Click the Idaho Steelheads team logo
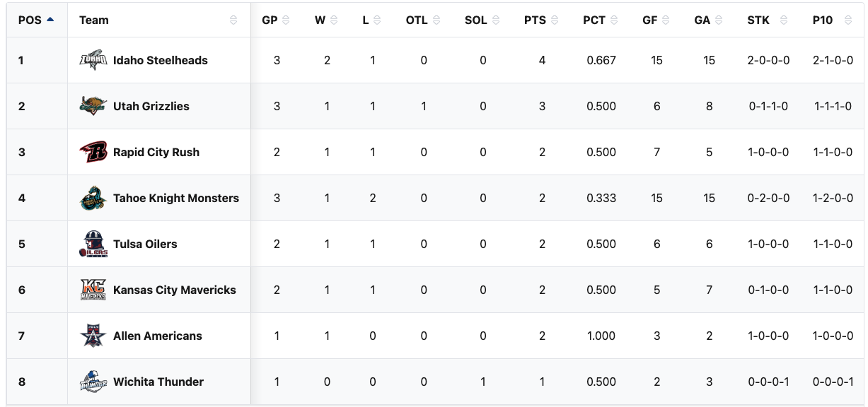This screenshot has height=407, width=868. click(93, 61)
